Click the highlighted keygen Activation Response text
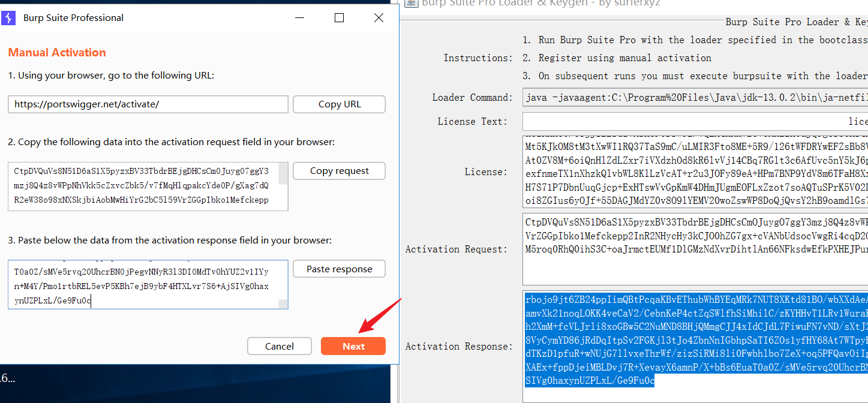The width and height of the screenshot is (868, 403). tap(695, 339)
